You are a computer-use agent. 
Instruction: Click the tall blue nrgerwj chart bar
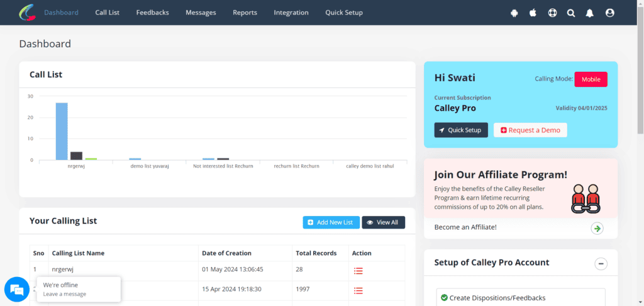pyautogui.click(x=62, y=131)
